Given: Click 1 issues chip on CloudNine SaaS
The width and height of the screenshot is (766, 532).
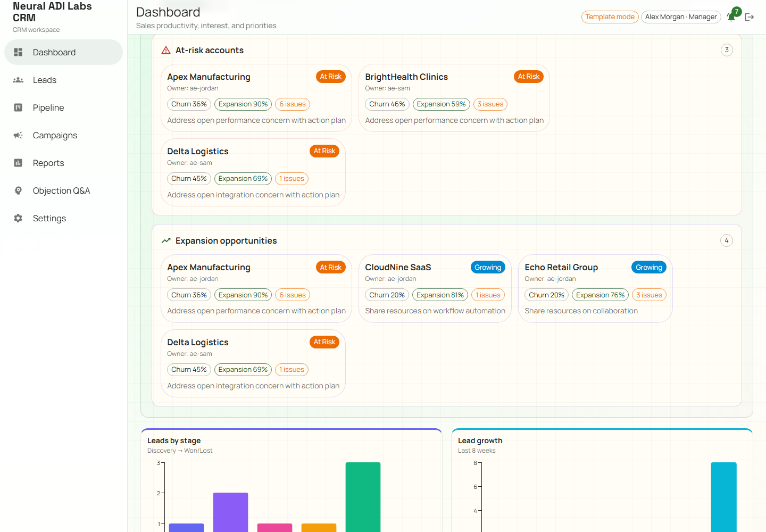Looking at the screenshot, I should [x=488, y=295].
